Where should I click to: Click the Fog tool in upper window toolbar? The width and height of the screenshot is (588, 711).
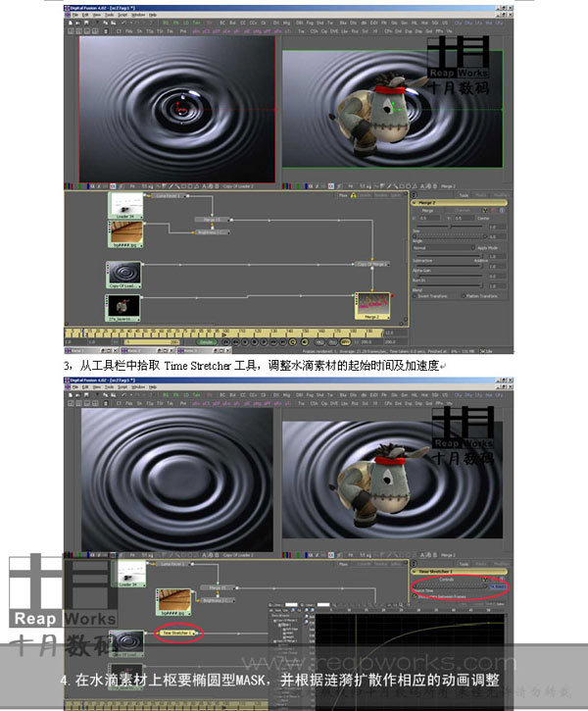click(310, 23)
